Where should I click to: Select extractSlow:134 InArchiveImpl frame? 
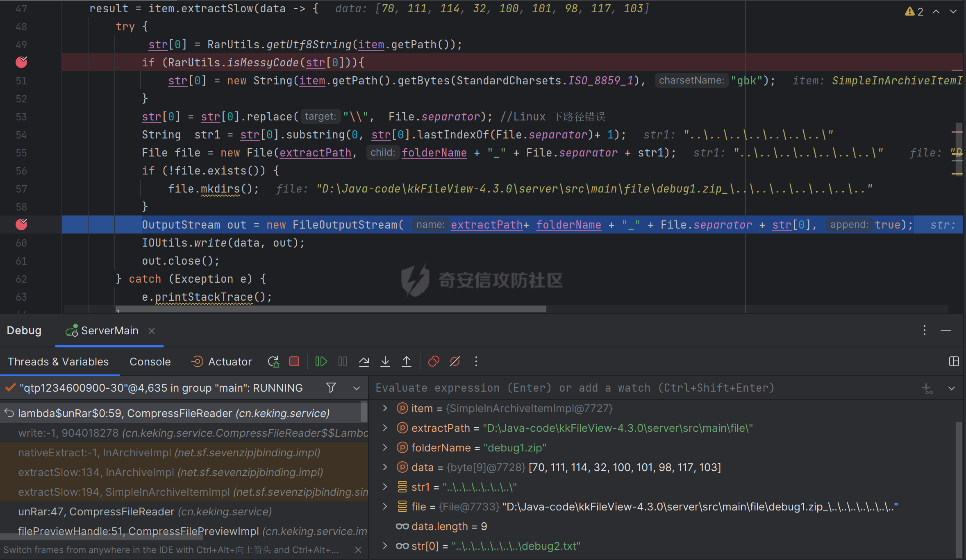184,472
